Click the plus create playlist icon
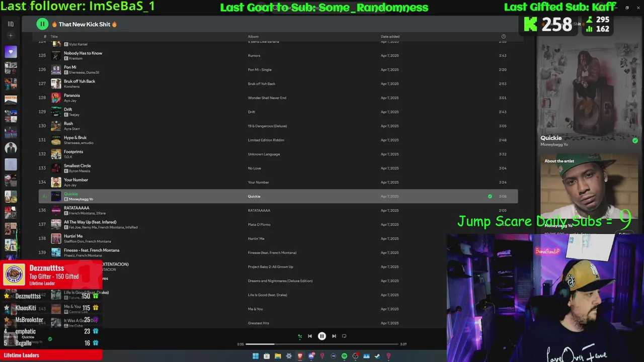The width and height of the screenshot is (644, 362). point(11,36)
